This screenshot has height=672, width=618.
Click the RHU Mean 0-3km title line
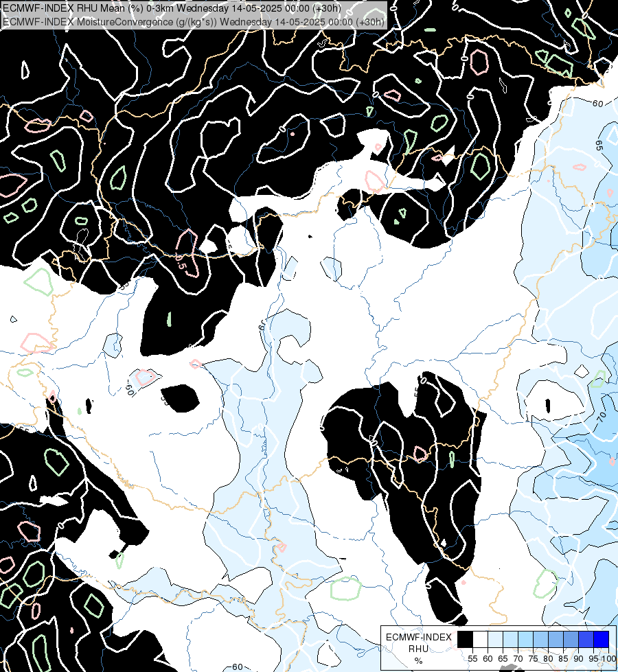pyautogui.click(x=172, y=8)
